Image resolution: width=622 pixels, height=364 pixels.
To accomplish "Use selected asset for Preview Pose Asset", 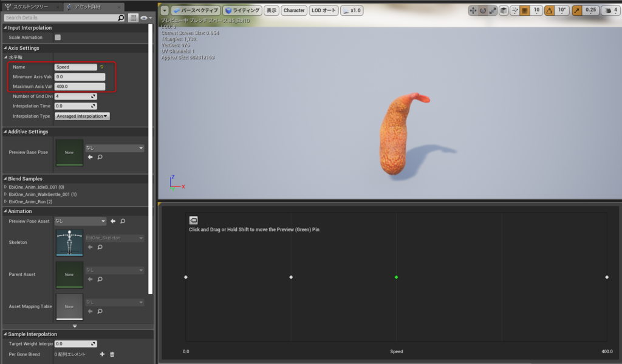I will (113, 221).
